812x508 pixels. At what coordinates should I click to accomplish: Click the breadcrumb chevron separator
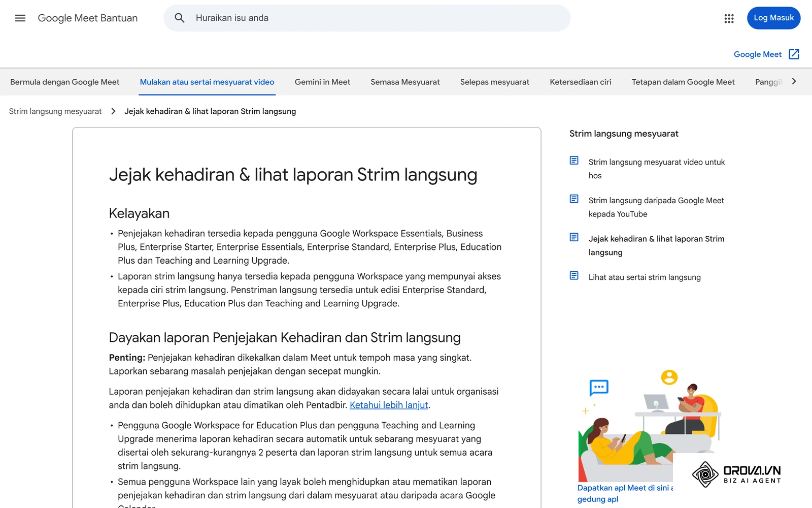[113, 111]
